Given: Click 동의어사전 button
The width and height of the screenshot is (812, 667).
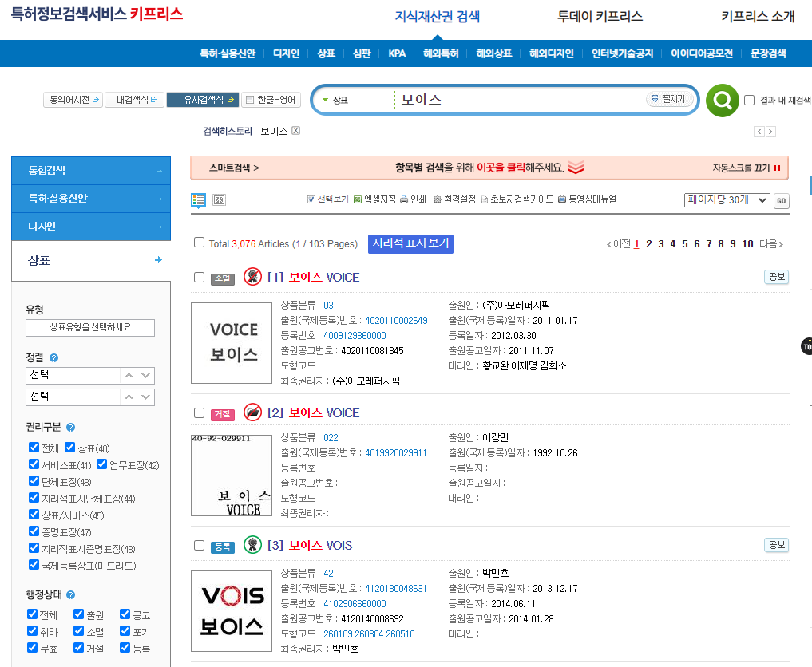Looking at the screenshot, I should pos(73,100).
